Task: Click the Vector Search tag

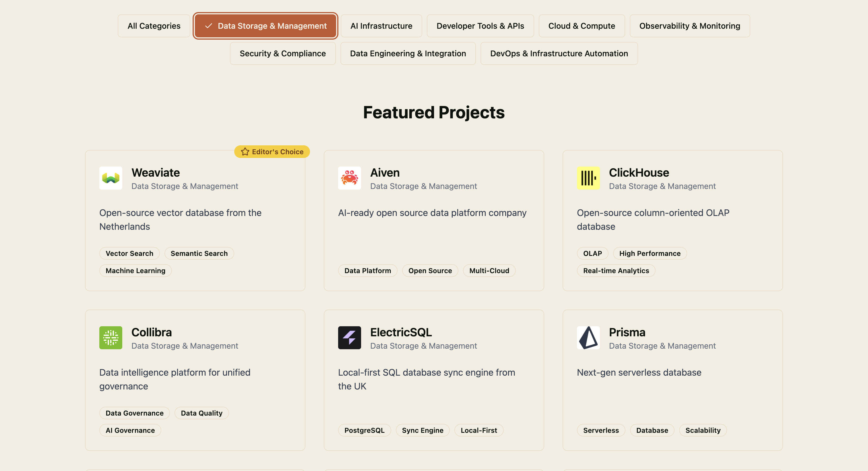Action: coord(129,254)
